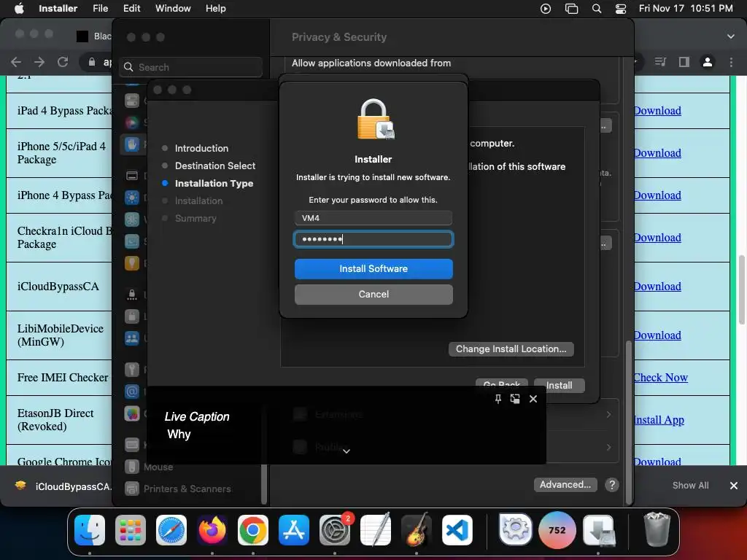Reload the Chrome page
This screenshot has height=560, width=747.
[63, 62]
